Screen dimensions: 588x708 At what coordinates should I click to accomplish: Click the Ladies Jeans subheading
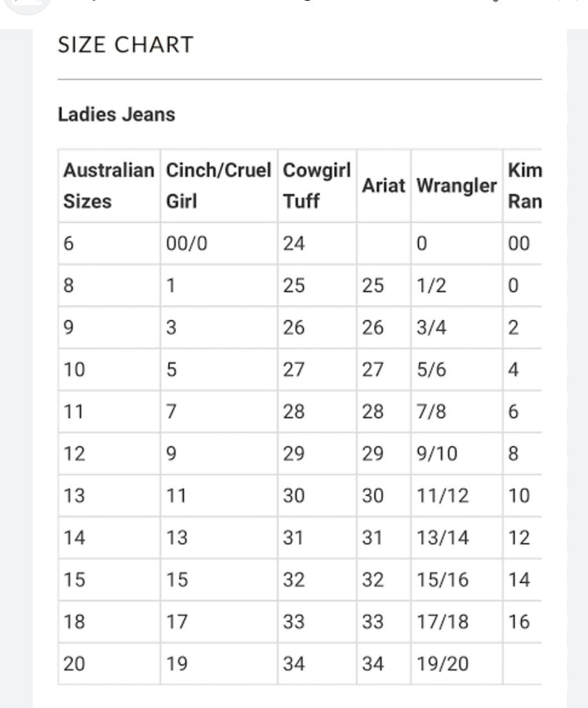coord(116,114)
